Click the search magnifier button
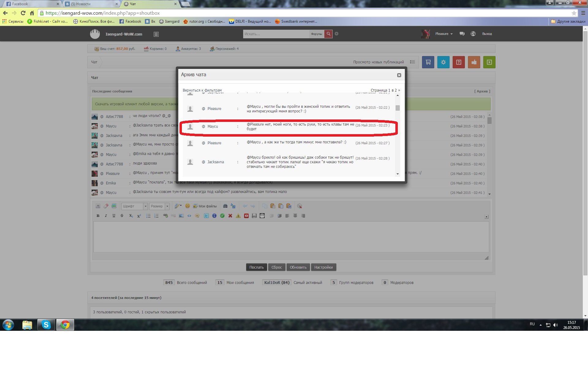The height and width of the screenshot is (389, 588). point(328,34)
